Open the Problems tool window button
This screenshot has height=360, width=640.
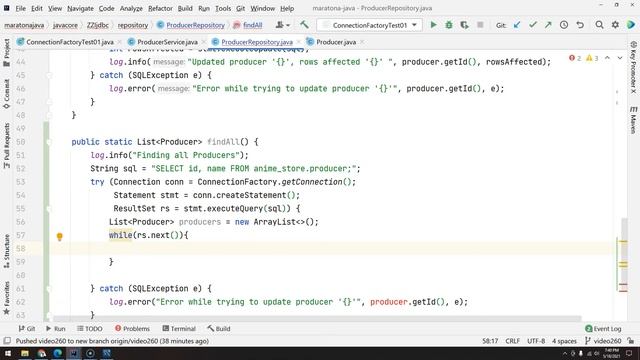(x=132, y=329)
